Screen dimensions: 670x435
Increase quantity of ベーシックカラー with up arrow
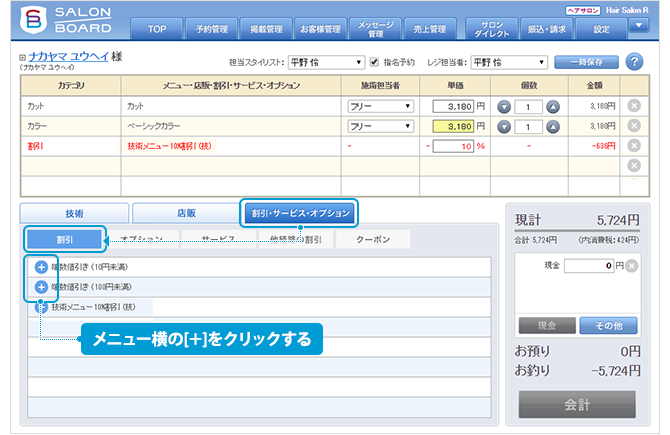click(x=553, y=127)
